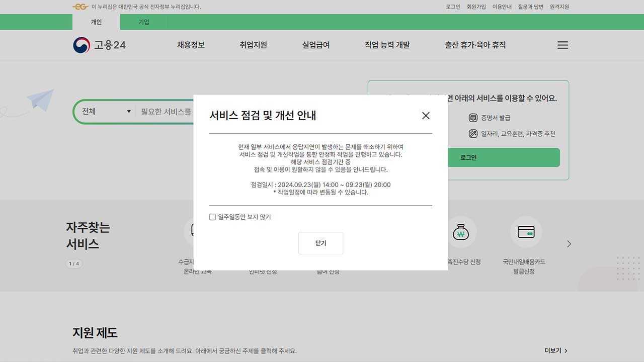This screenshot has height=362, width=644.
Task: Open the 실업급여 menu
Action: [x=316, y=45]
